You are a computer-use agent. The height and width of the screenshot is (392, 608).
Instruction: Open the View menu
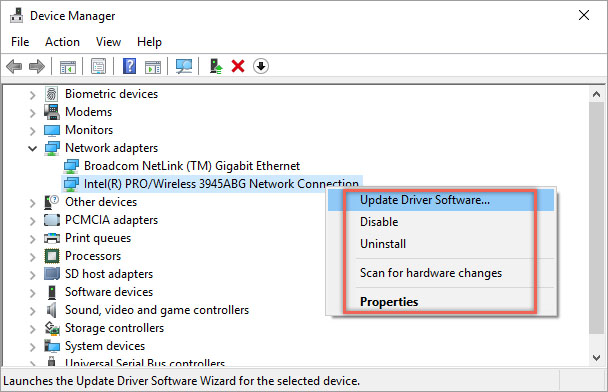[108, 42]
